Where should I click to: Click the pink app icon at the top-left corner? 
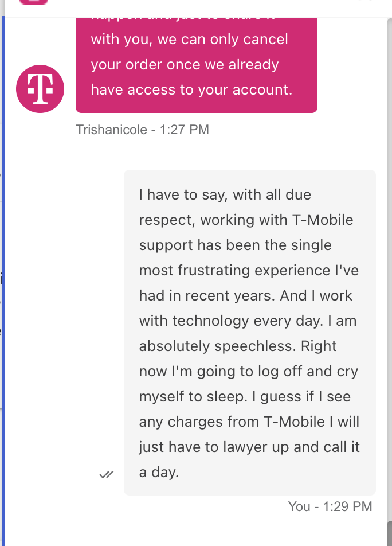tap(33, 3)
